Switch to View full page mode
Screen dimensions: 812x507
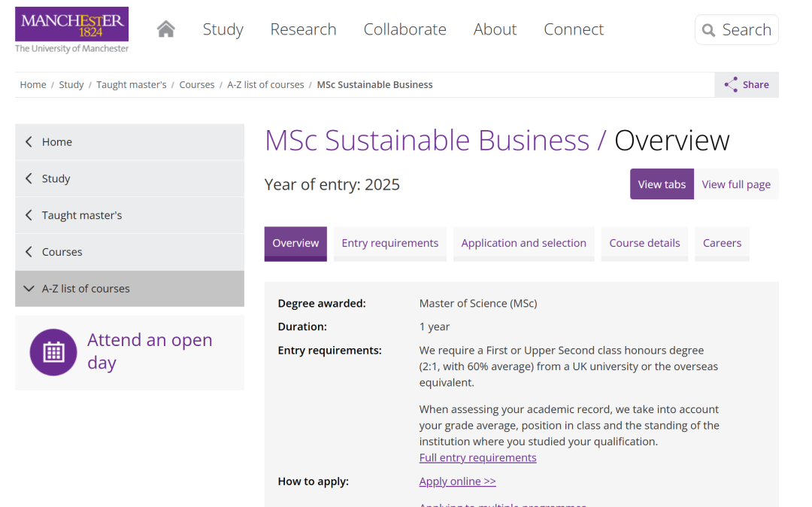point(736,184)
